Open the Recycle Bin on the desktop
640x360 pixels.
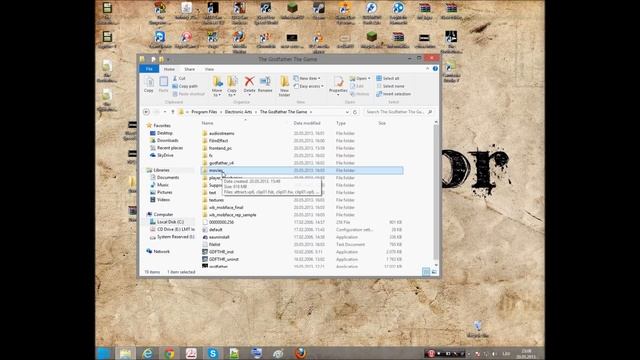(478, 329)
